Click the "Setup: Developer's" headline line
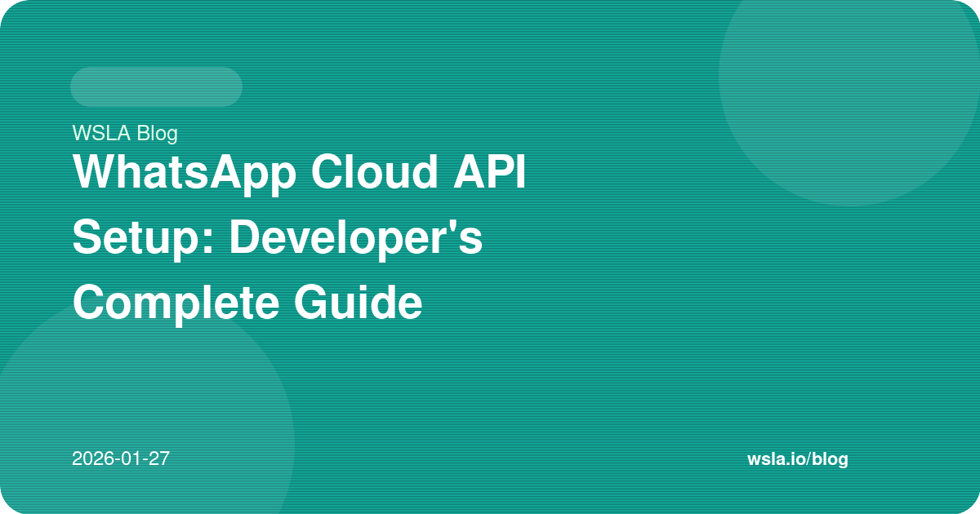 278,238
